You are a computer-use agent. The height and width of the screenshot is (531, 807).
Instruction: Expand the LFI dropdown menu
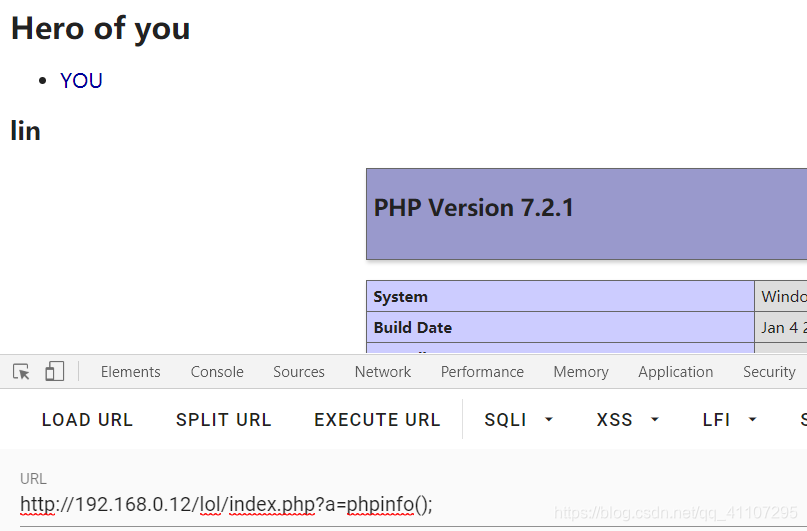click(x=729, y=420)
